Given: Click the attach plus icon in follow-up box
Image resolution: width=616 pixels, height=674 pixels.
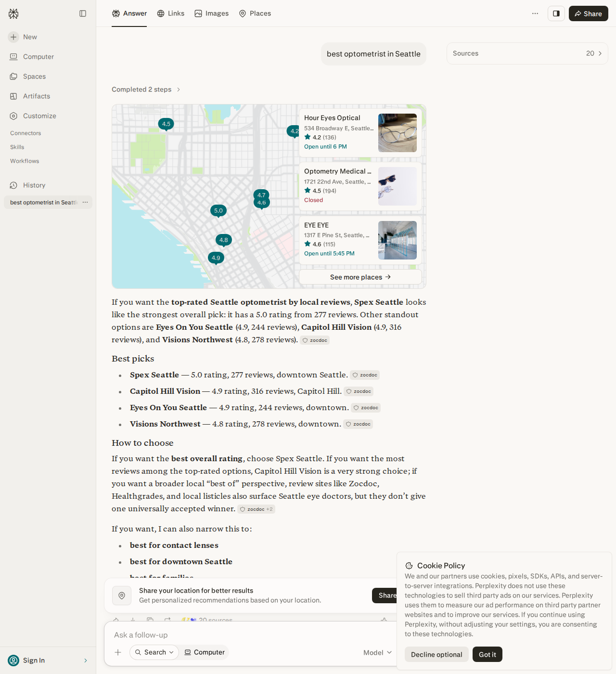Looking at the screenshot, I should (118, 652).
